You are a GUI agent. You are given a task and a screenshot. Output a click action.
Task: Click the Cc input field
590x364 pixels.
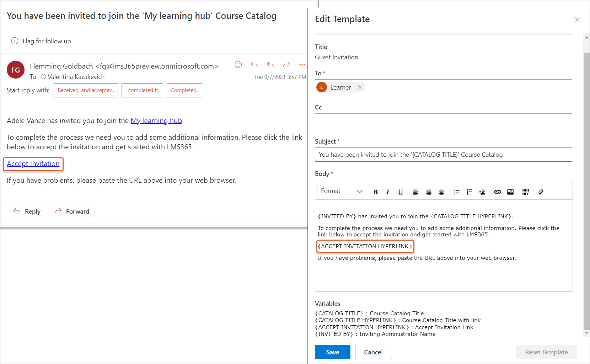click(x=443, y=121)
